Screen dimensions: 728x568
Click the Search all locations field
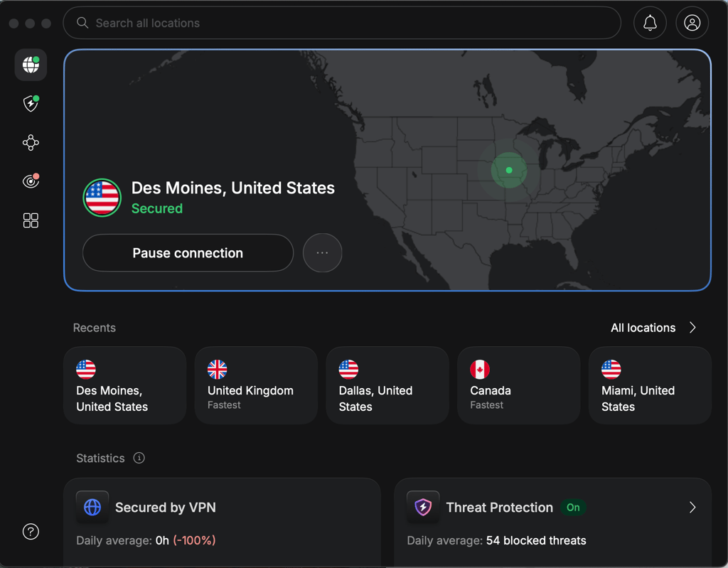click(342, 23)
